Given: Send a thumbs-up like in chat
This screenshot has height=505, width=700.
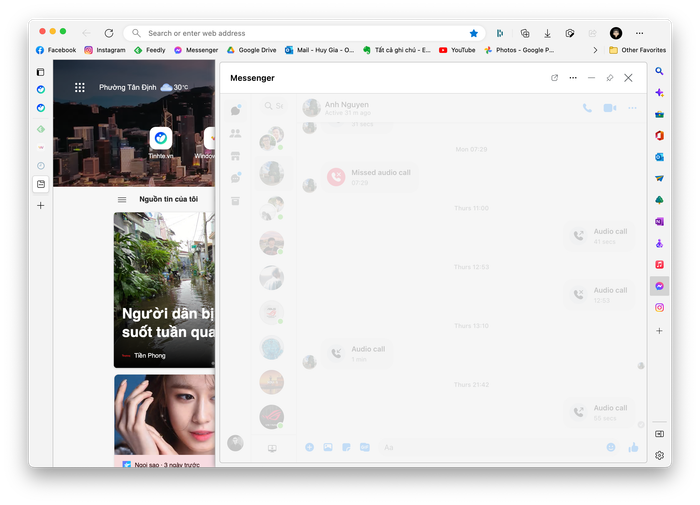Looking at the screenshot, I should click(633, 447).
